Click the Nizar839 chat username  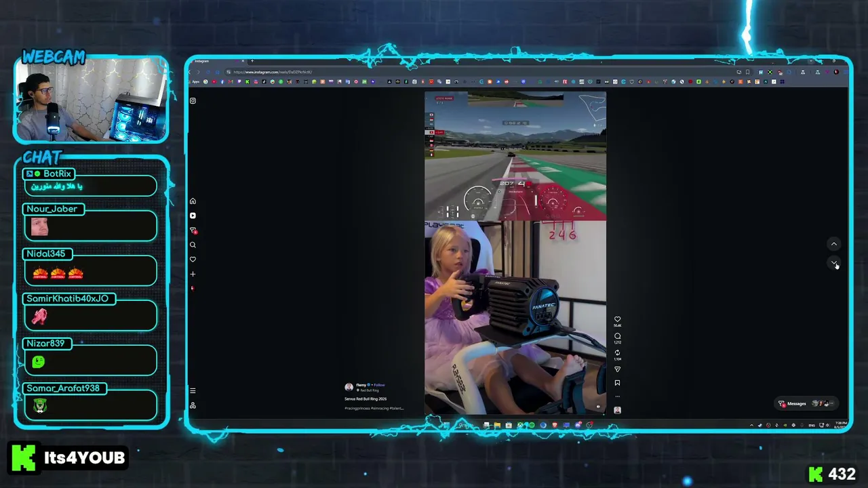point(45,343)
